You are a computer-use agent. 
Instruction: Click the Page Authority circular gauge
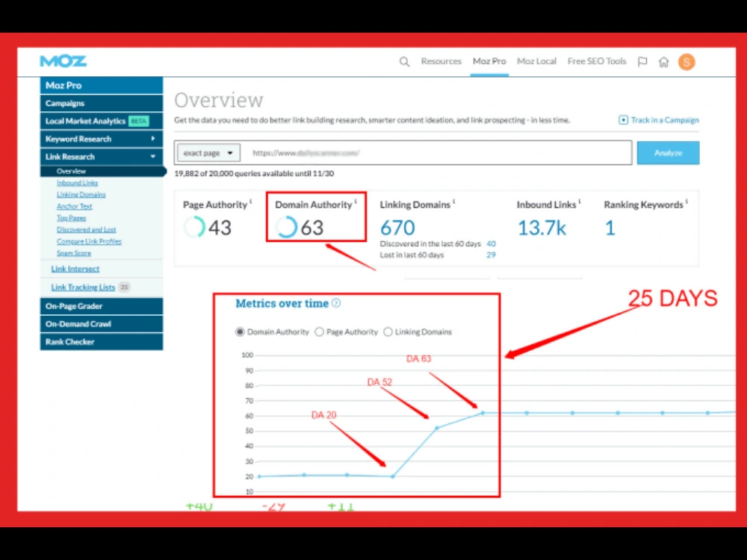click(194, 227)
